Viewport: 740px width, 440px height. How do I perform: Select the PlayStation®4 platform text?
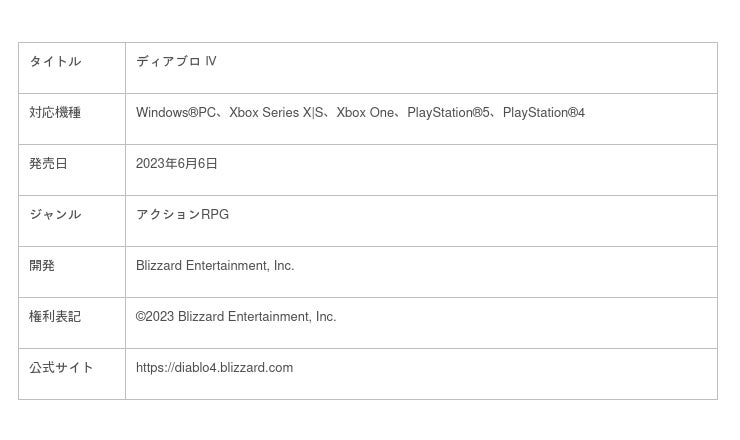[x=544, y=113]
